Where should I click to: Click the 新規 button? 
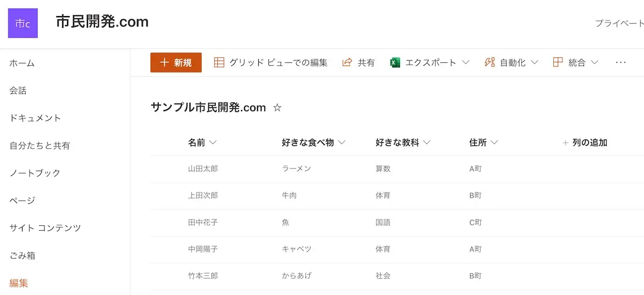(x=176, y=62)
